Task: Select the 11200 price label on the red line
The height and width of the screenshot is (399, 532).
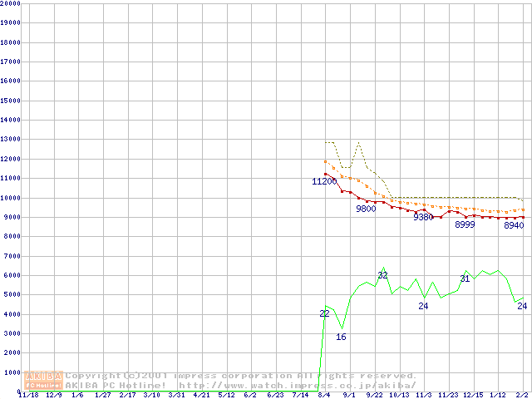Action: point(324,181)
